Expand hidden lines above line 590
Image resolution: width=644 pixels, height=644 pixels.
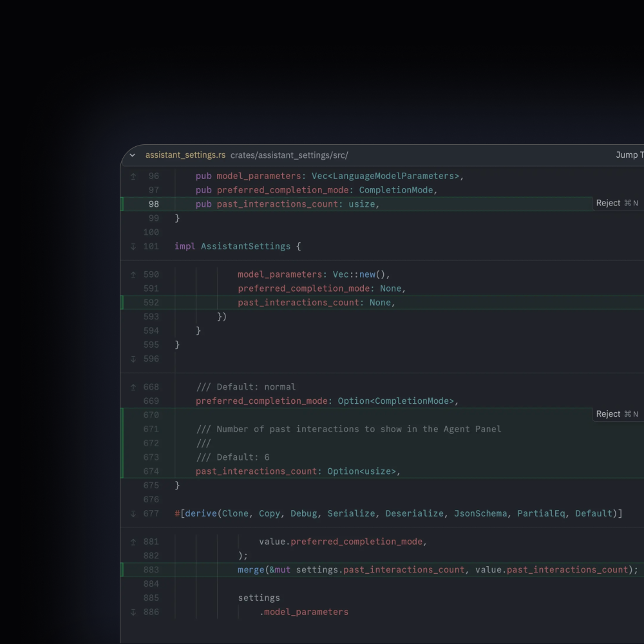click(x=133, y=274)
